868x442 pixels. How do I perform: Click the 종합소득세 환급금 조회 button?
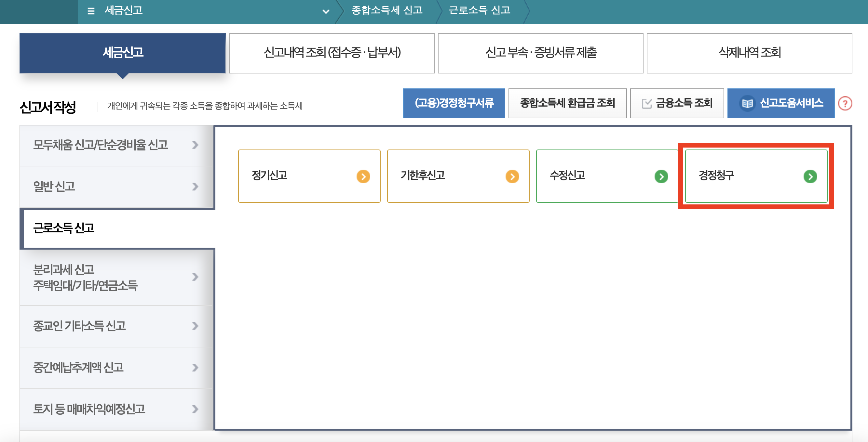[568, 104]
